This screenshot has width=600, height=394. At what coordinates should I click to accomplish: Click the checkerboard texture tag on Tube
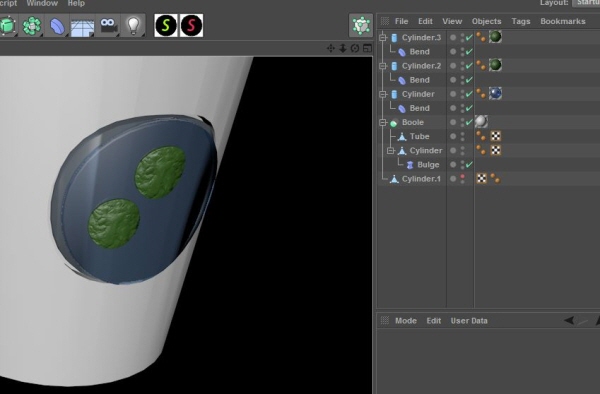click(496, 136)
